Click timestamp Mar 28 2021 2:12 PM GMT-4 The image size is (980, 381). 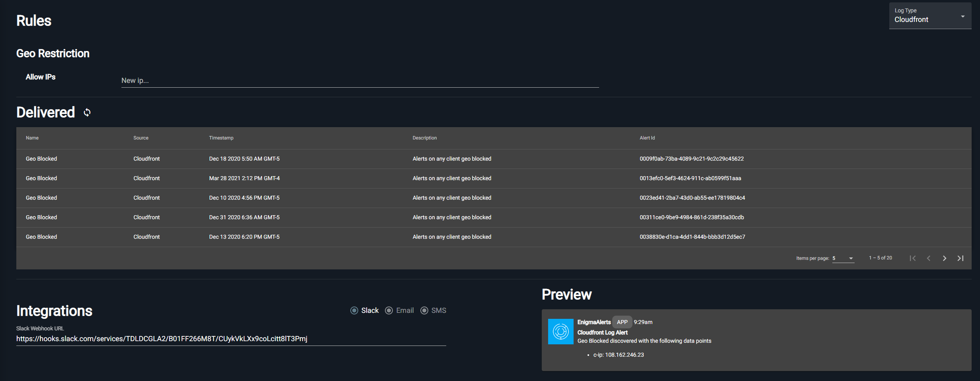click(244, 178)
